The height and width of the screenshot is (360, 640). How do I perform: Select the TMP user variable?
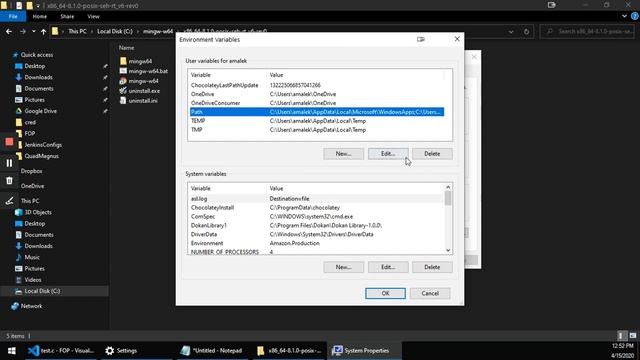317,130
